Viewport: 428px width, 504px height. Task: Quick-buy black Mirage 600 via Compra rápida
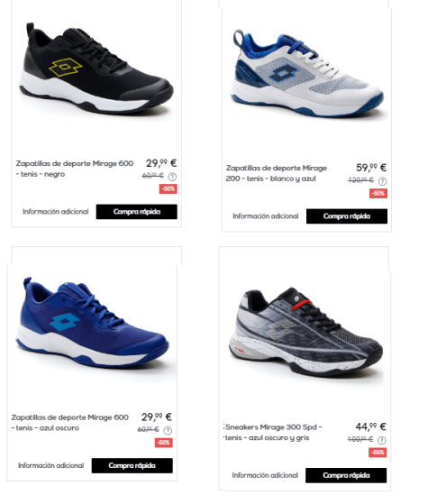pyautogui.click(x=137, y=212)
